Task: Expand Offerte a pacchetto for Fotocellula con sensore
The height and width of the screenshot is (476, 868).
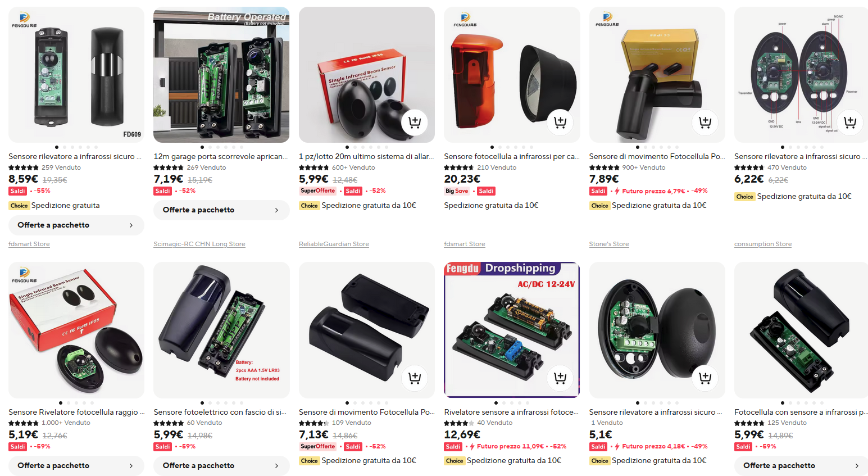Action: pos(801,465)
